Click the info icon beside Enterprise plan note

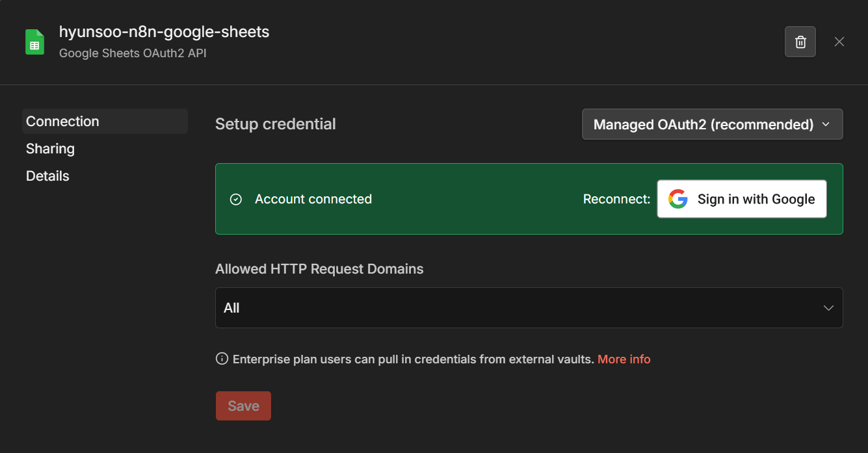[222, 359]
